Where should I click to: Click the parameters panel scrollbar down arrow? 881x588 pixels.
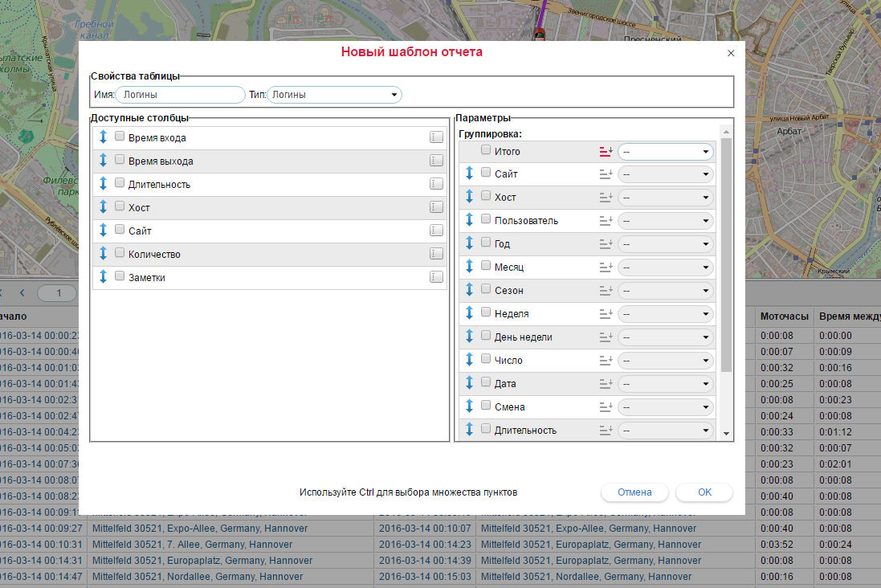click(726, 434)
